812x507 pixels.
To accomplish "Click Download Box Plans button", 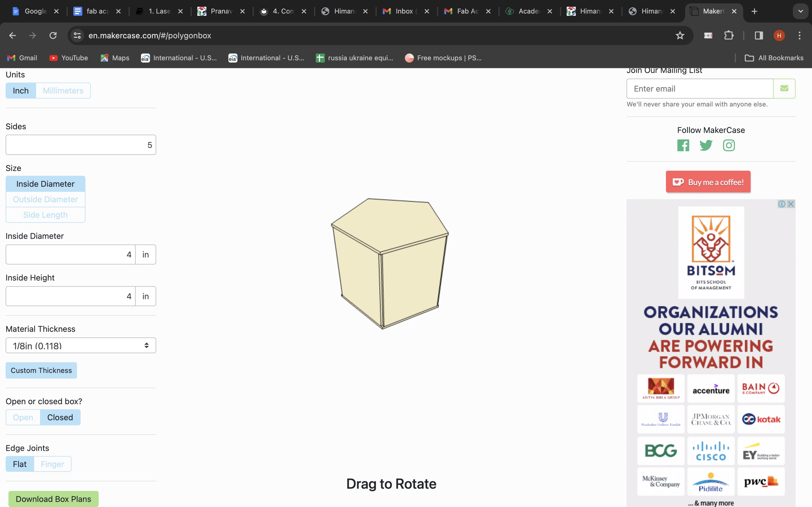I will pyautogui.click(x=53, y=499).
